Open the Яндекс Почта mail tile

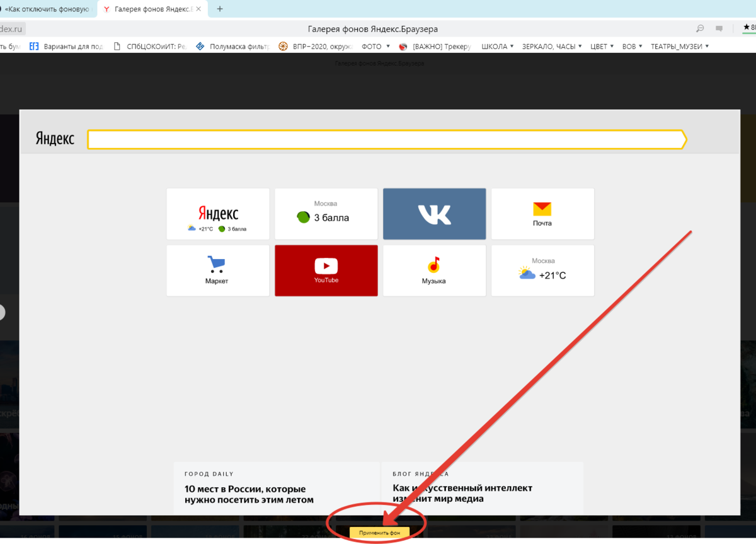coord(542,214)
